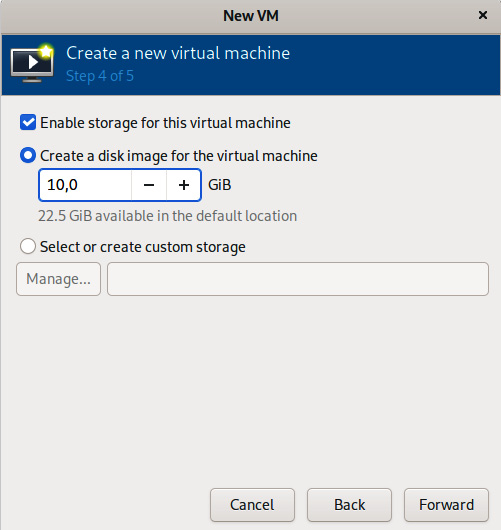
Task: Click the 'Step 4 of 5' subtitle
Action: tap(100, 76)
